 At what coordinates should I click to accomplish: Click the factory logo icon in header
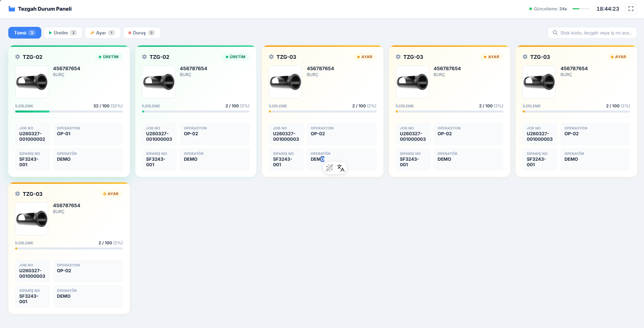[x=12, y=9]
